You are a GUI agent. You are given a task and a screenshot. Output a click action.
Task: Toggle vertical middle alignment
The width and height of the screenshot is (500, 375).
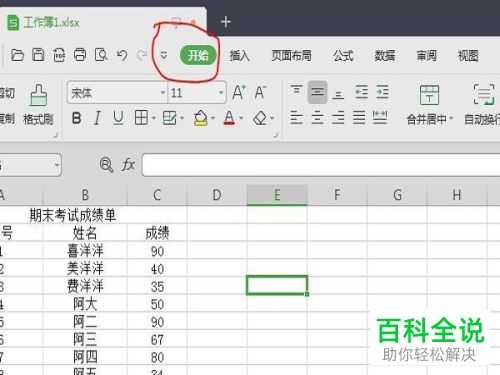317,92
